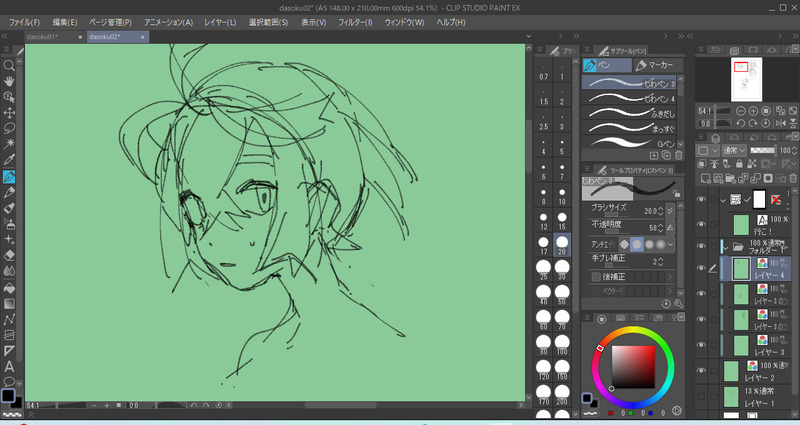The height and width of the screenshot is (425, 800).
Task: Select the Fill bucket tool
Action: 9,288
